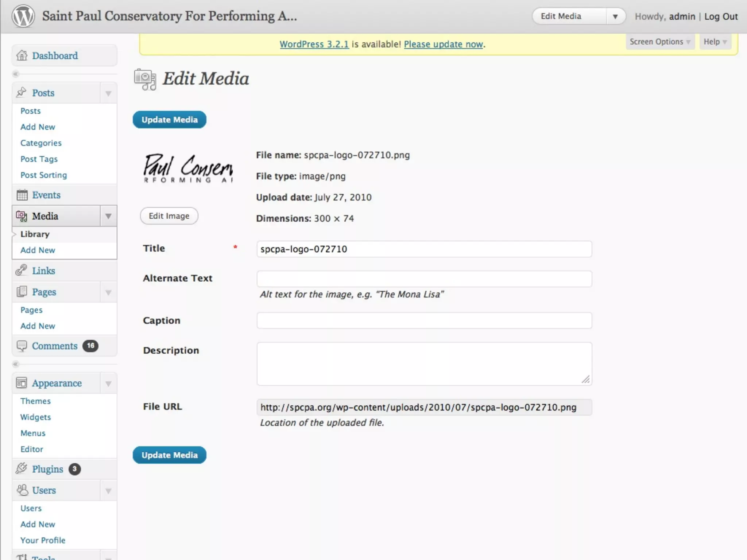
Task: Click the Events calendar icon
Action: [x=22, y=195]
